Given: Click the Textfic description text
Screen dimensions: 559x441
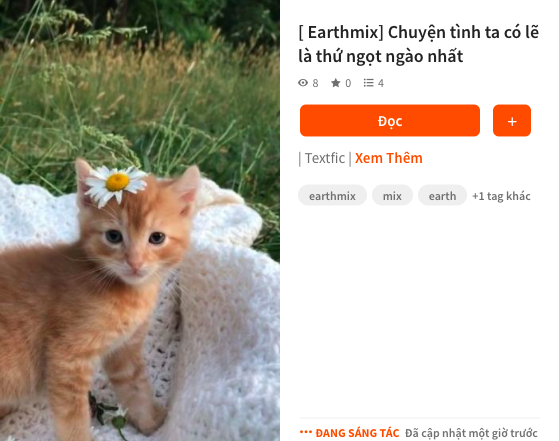Looking at the screenshot, I should pyautogui.click(x=325, y=158).
